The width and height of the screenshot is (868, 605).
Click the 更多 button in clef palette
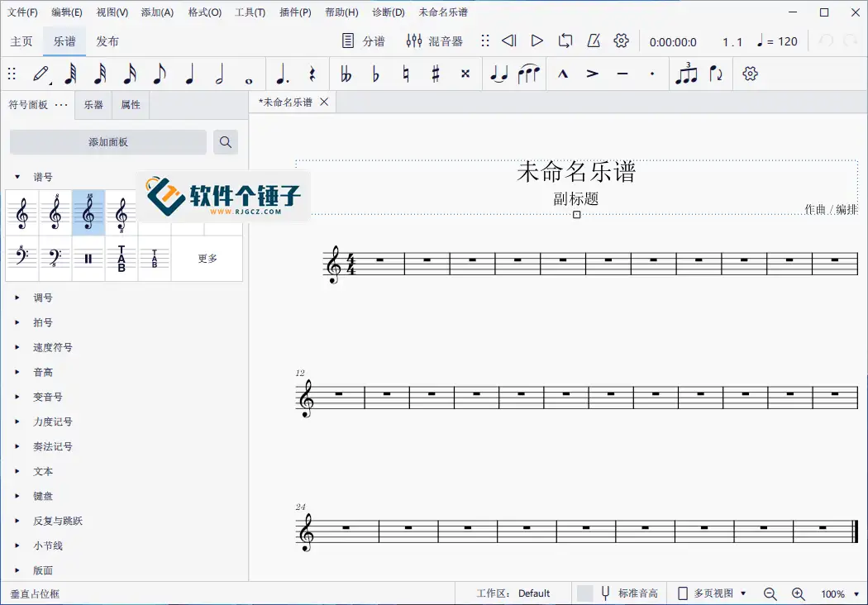(x=207, y=259)
